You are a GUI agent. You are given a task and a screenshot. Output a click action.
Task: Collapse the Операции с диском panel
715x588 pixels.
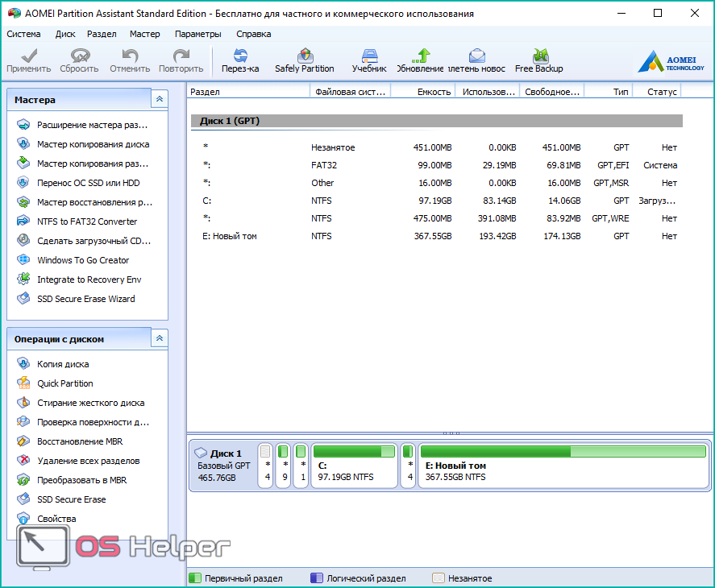(x=160, y=339)
